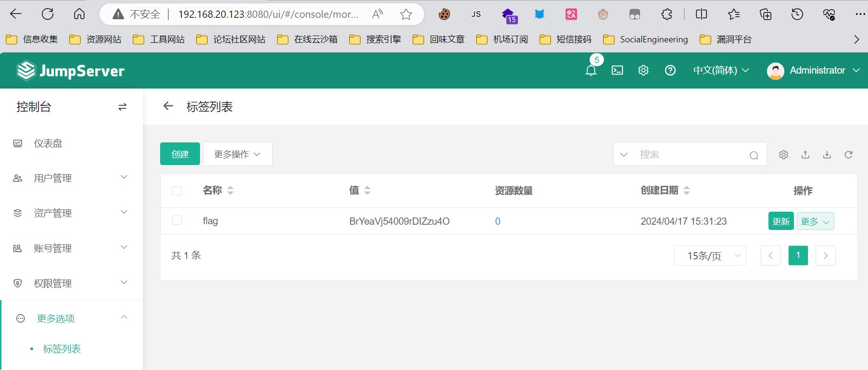Refresh the label table
Screen dimensions: 868x370
[849, 154]
